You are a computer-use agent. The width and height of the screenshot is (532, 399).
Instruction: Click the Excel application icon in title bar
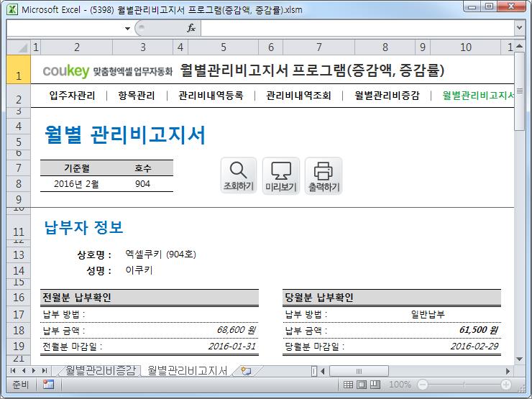click(x=12, y=9)
